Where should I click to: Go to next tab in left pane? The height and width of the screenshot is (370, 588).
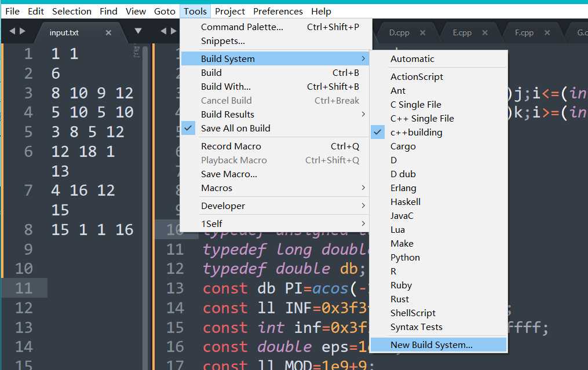(x=23, y=31)
